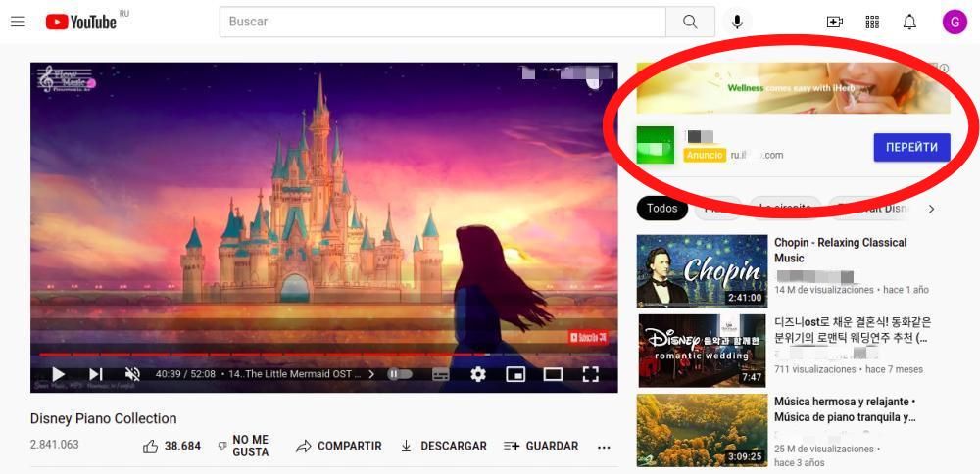Start voice search with microphone icon
Screen dimensions: 980x474
[x=738, y=22]
